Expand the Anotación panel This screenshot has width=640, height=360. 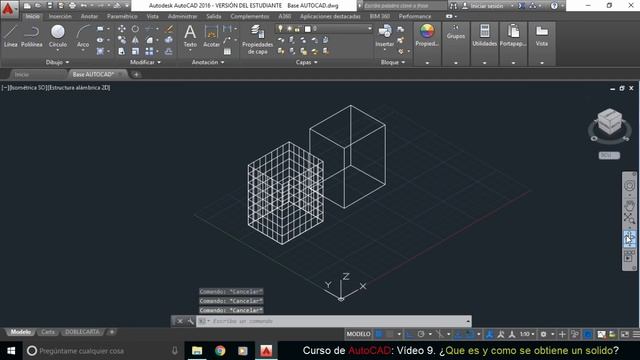(x=208, y=62)
